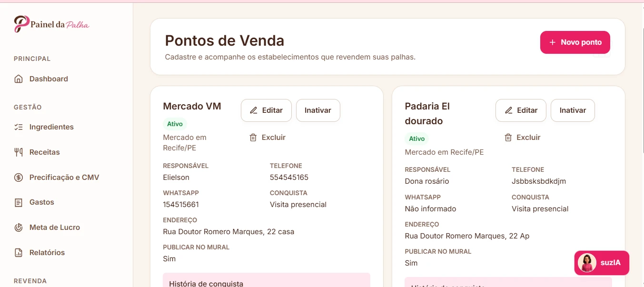Edit the Padaria El dourado point
Image resolution: width=644 pixels, height=287 pixels.
pos(521,110)
